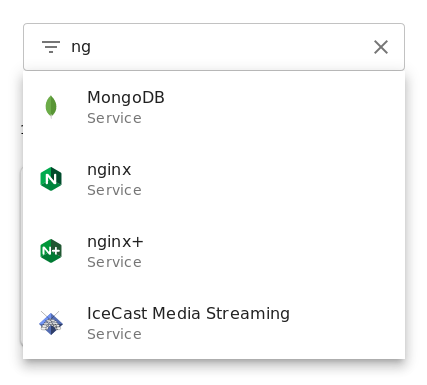Pick the nginx+ title in suggestions

(x=115, y=242)
